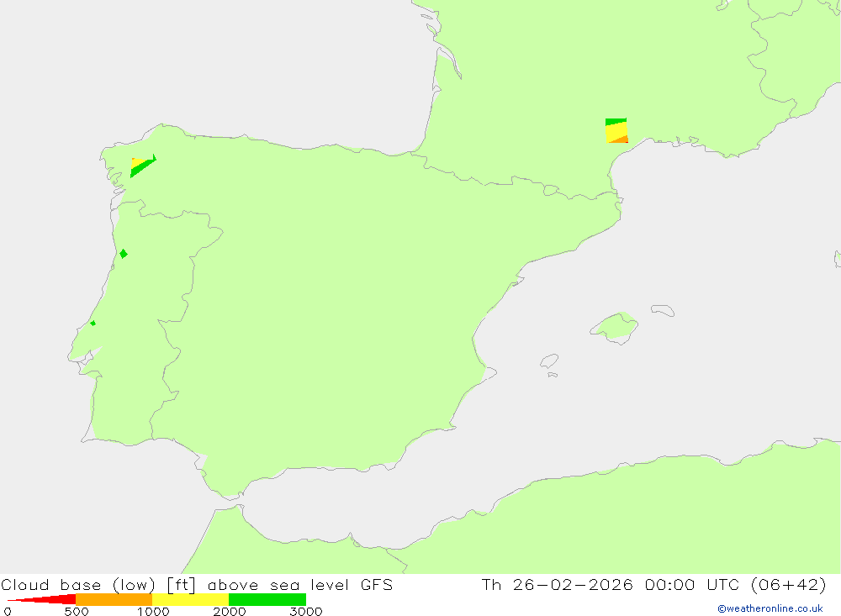Viewport: 841px width, 616px height.
Task: Select the orange 500-1000 ft legend band
Action: point(114,599)
